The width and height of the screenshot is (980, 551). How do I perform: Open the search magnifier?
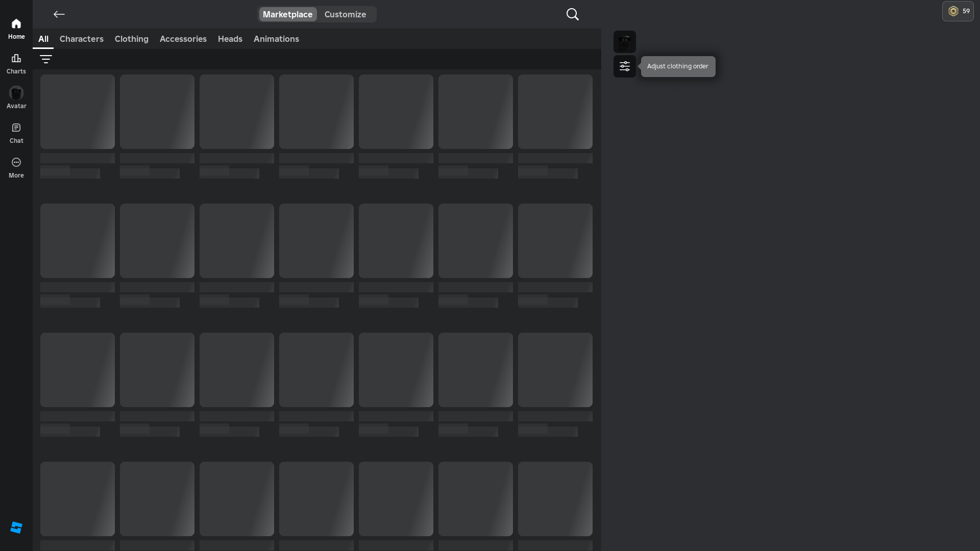(572, 14)
